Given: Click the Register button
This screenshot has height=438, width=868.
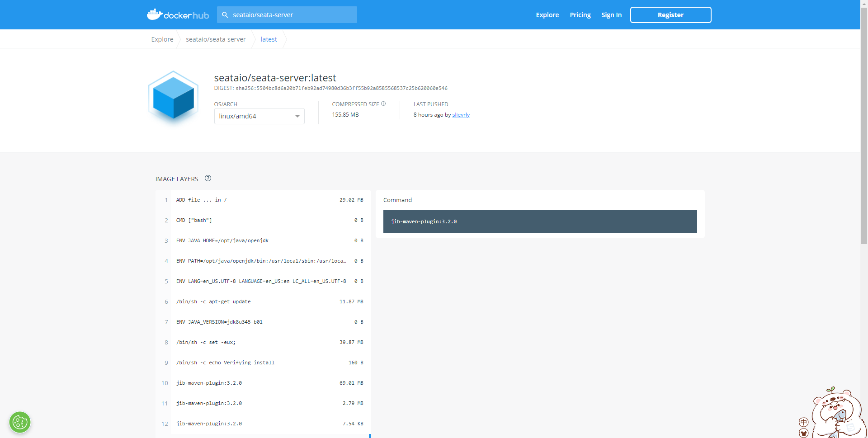Looking at the screenshot, I should pyautogui.click(x=670, y=15).
